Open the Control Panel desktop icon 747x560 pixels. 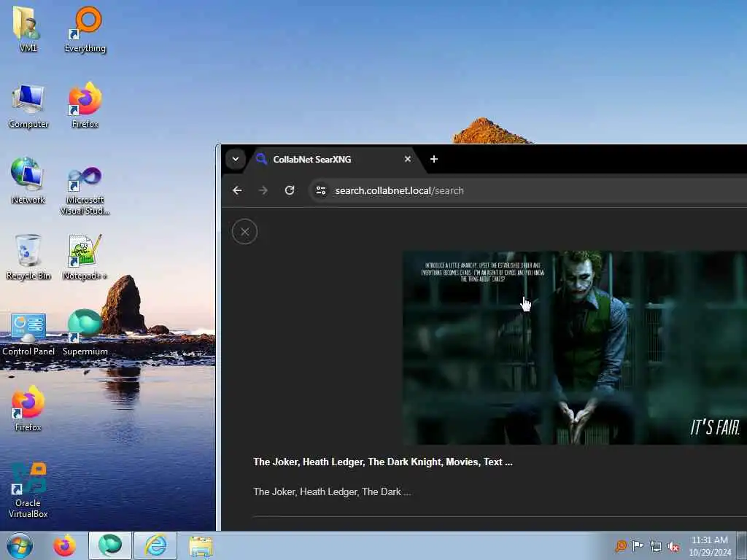click(x=28, y=333)
